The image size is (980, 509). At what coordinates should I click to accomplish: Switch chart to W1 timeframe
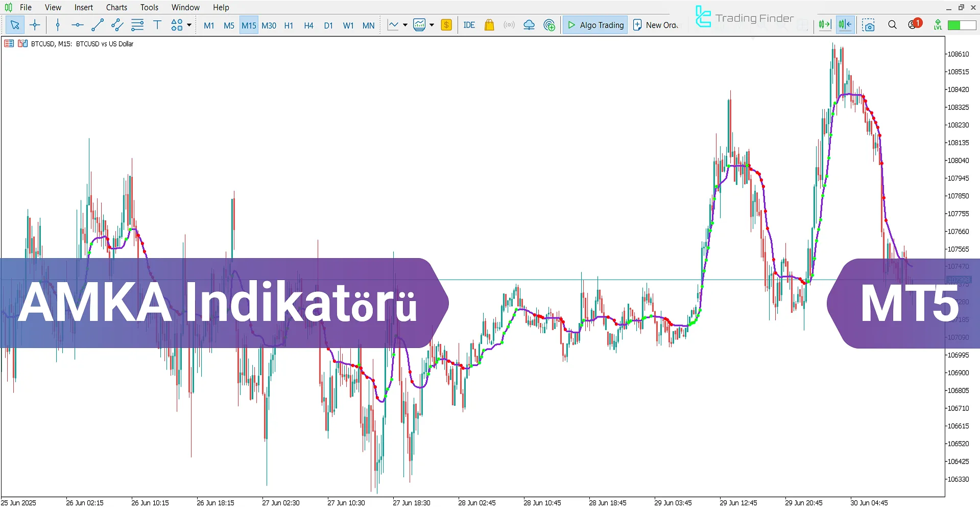[x=348, y=26]
